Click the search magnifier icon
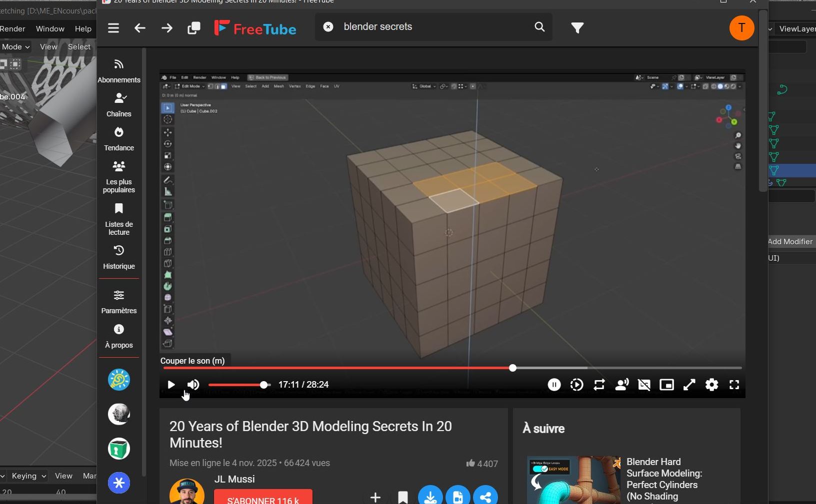Viewport: 816px width, 504px height. [x=539, y=27]
